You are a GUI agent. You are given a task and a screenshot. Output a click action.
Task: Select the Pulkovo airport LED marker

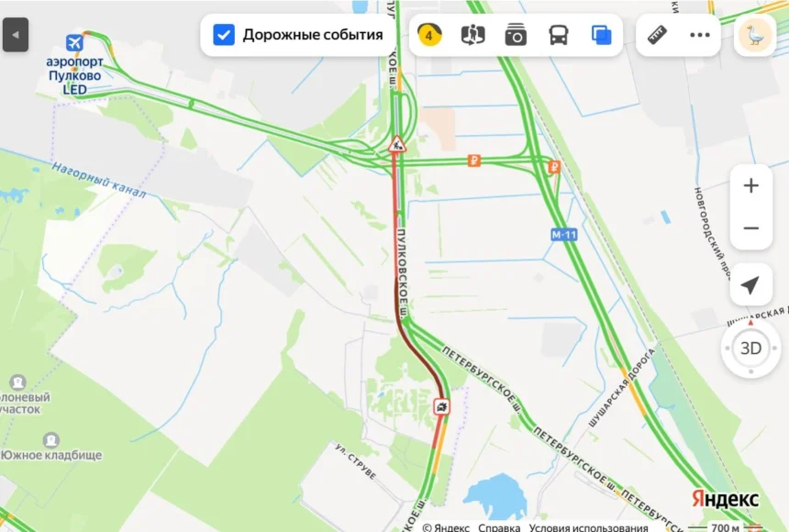click(74, 43)
